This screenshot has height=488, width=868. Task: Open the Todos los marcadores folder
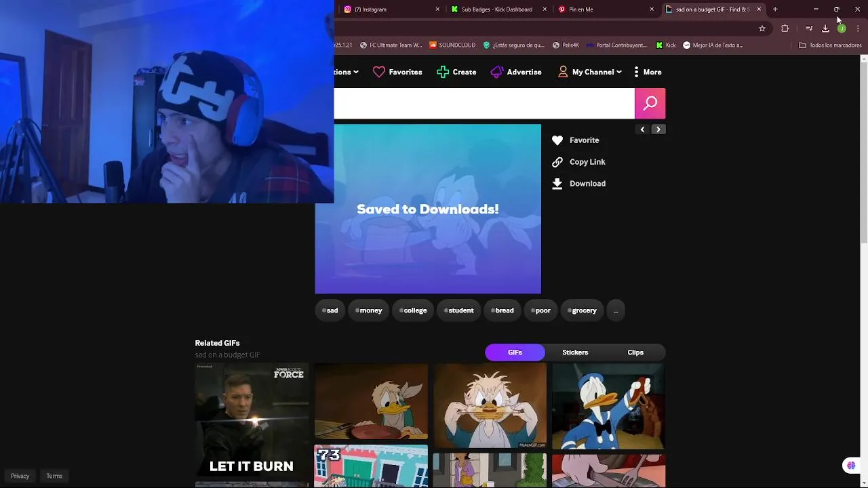click(x=830, y=45)
